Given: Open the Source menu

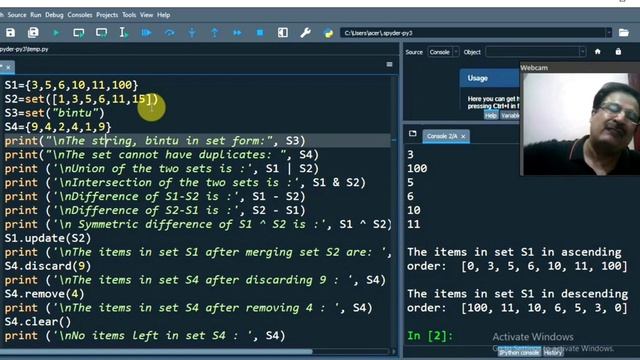Looking at the screenshot, I should click(17, 15).
